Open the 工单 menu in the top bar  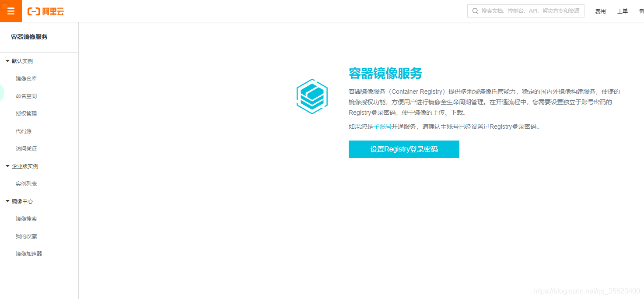622,11
